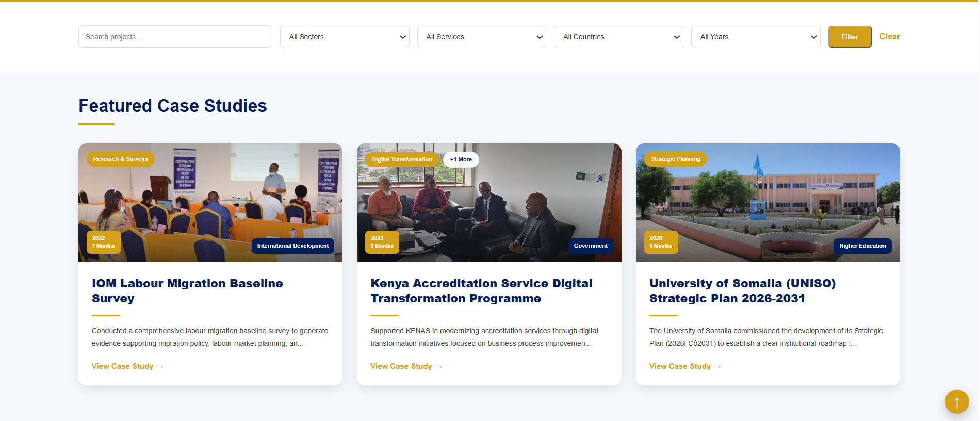Click the Research & Surveys tag
Viewport: 980px width, 421px height.
click(121, 159)
